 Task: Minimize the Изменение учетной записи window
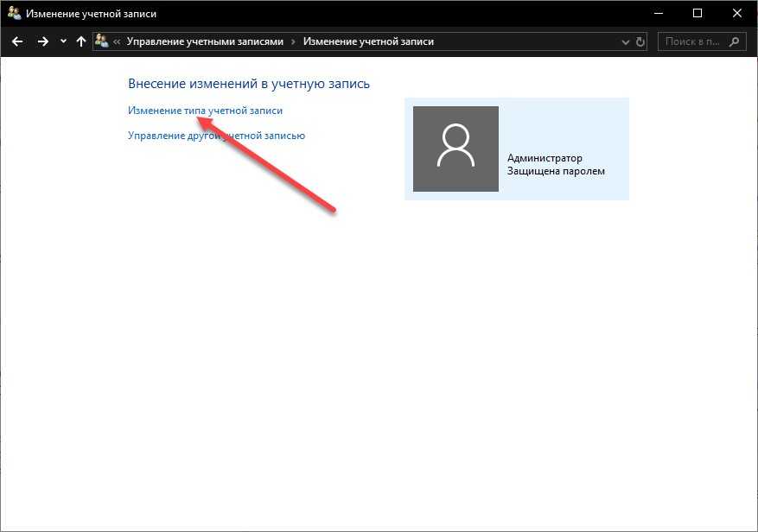(659, 13)
